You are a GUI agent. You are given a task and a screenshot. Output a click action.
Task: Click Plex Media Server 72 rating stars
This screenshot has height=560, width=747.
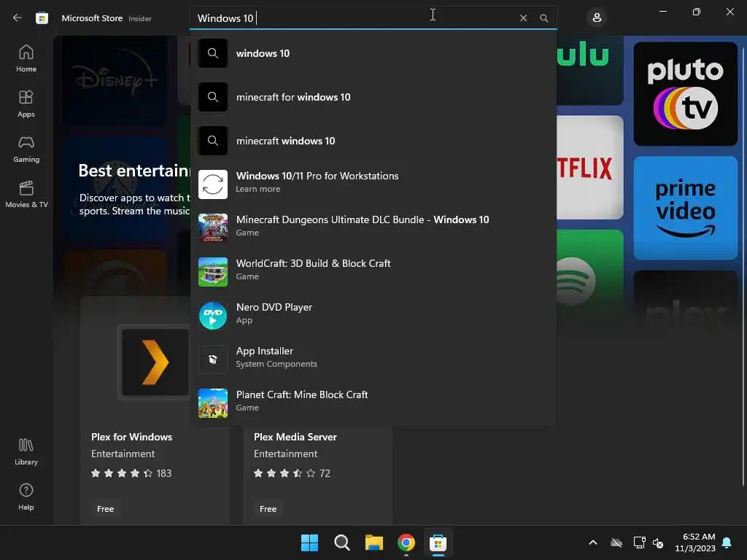pyautogui.click(x=285, y=473)
